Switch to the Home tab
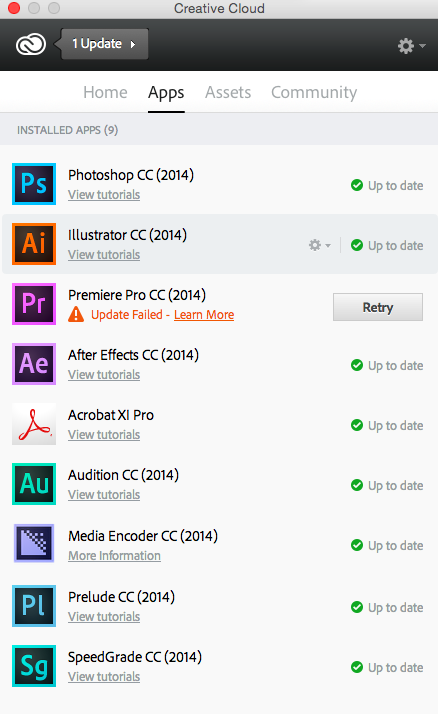438x714 pixels. [x=105, y=92]
